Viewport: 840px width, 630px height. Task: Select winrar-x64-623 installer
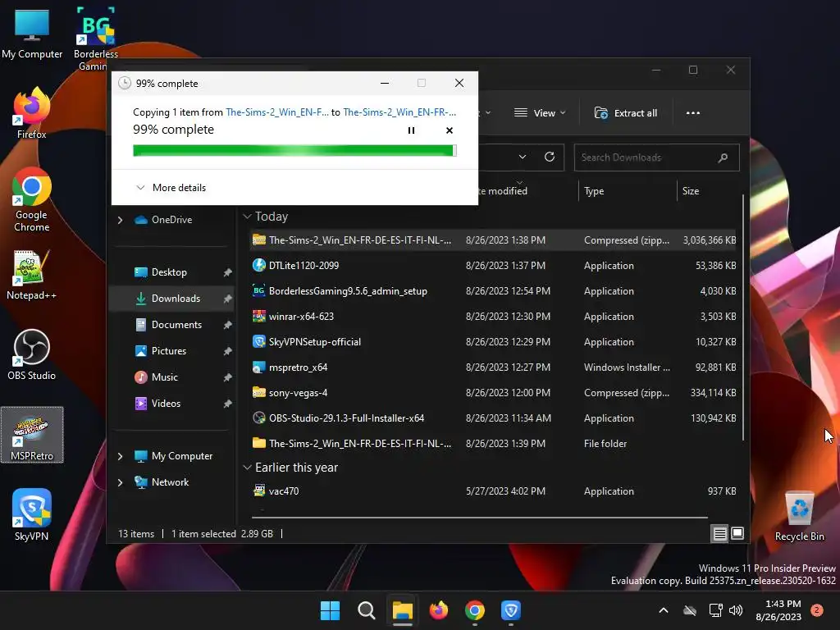tap(494, 316)
